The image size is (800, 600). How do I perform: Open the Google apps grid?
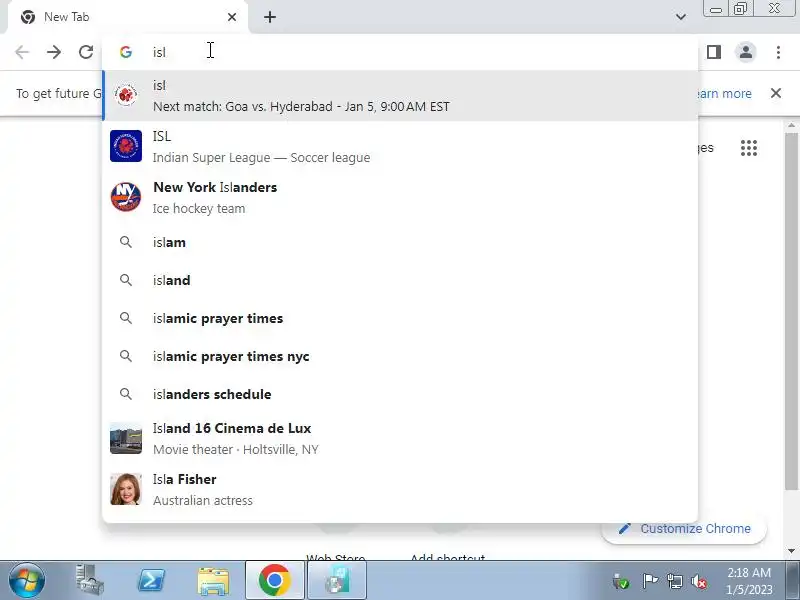748,148
